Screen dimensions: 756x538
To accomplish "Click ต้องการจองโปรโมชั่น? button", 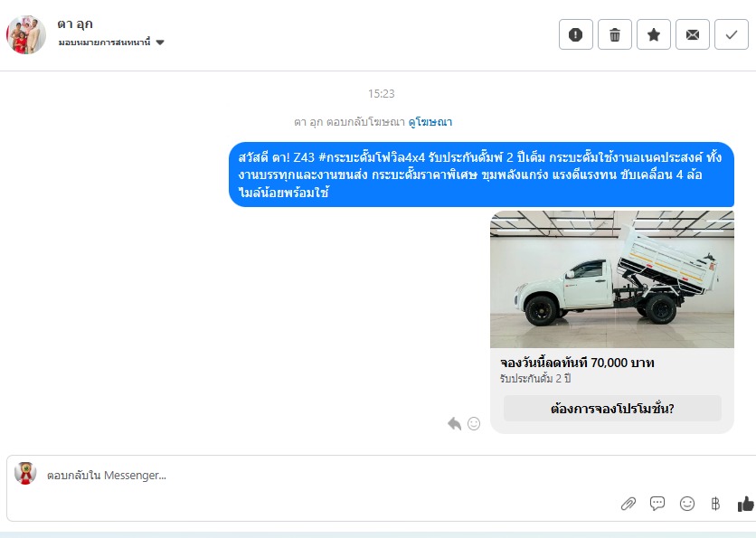I will pos(612,409).
